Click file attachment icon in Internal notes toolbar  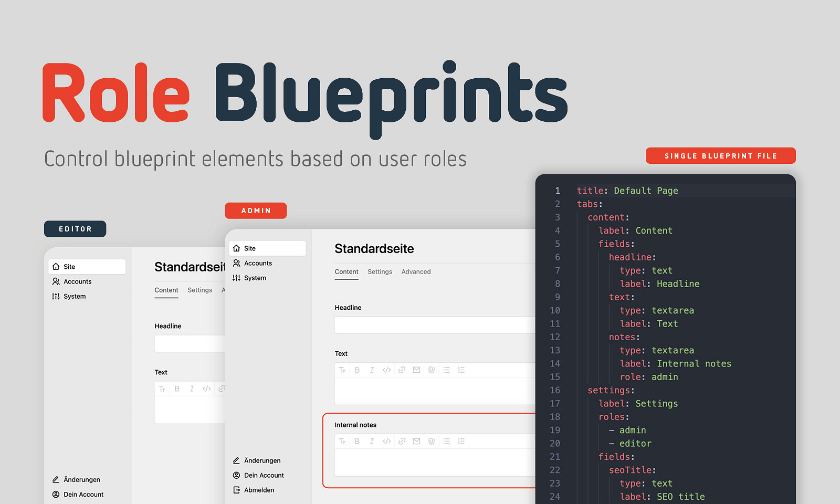[x=431, y=442]
